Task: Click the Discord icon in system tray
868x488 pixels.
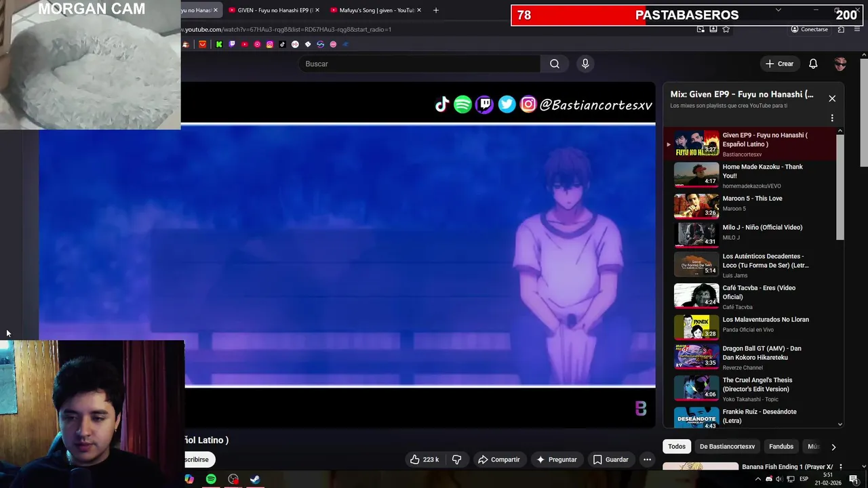Action: click(768, 479)
